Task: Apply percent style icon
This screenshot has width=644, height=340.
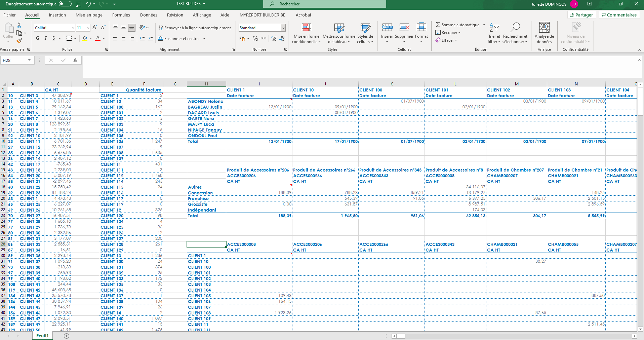Action: pos(255,38)
